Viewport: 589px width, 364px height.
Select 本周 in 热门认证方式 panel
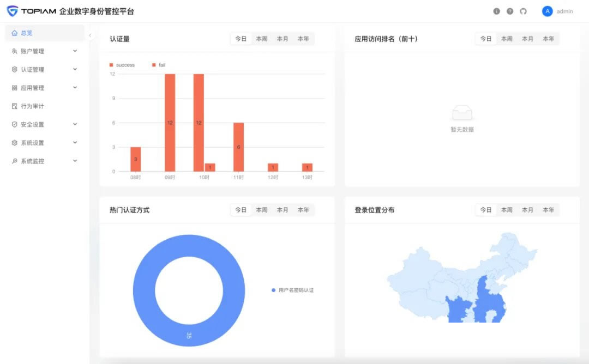tap(261, 210)
